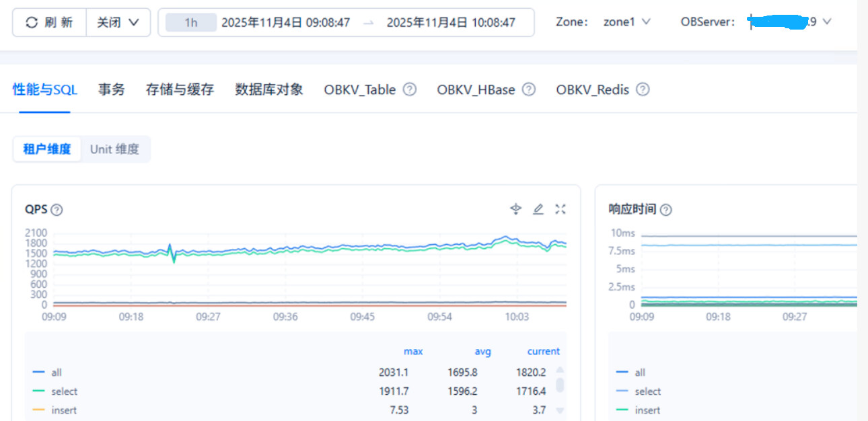The image size is (868, 421).
Task: Expand QPS chart to fullscreen
Action: 560,209
